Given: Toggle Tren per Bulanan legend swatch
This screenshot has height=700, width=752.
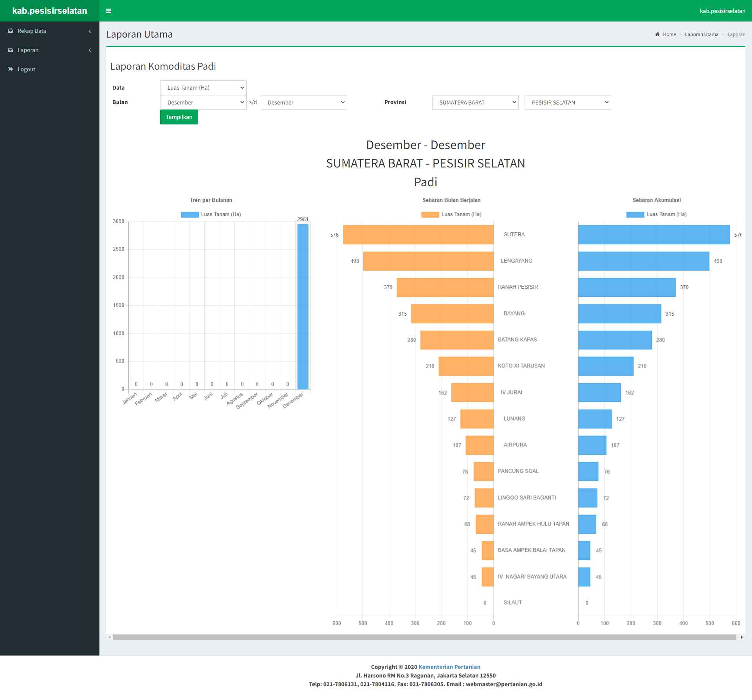Looking at the screenshot, I should [x=189, y=214].
